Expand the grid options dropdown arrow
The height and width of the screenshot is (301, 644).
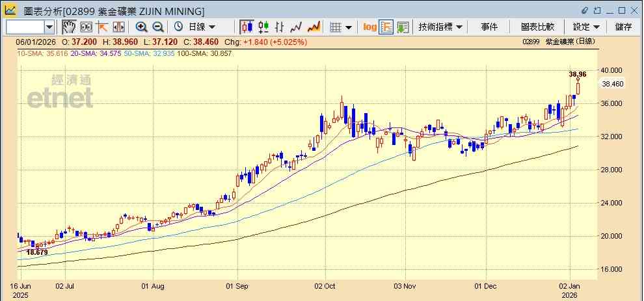coord(349,27)
